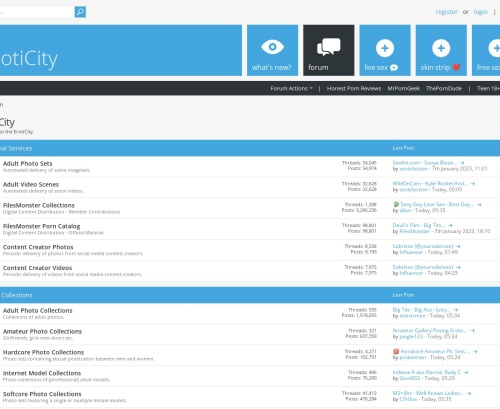Open the Content Creator Videos forum
This screenshot has height=409, width=500.
click(x=37, y=268)
